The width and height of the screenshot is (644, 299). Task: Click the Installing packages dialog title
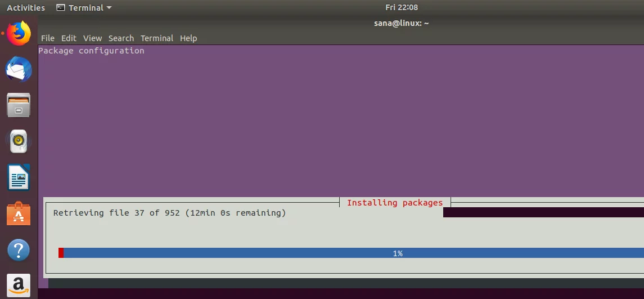(x=395, y=203)
